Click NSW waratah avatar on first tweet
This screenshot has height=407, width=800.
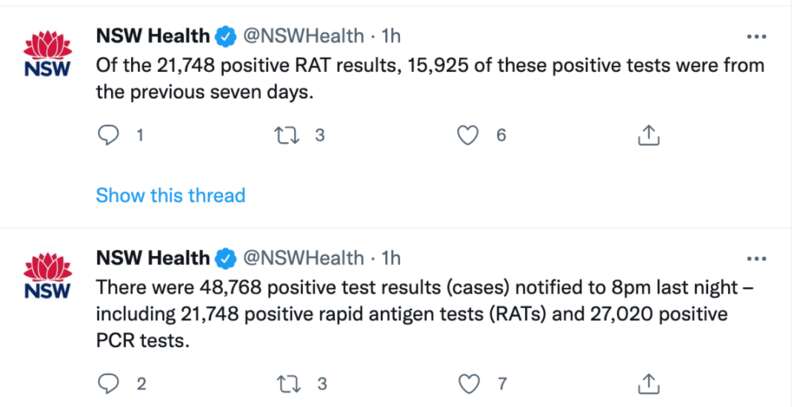pos(47,54)
